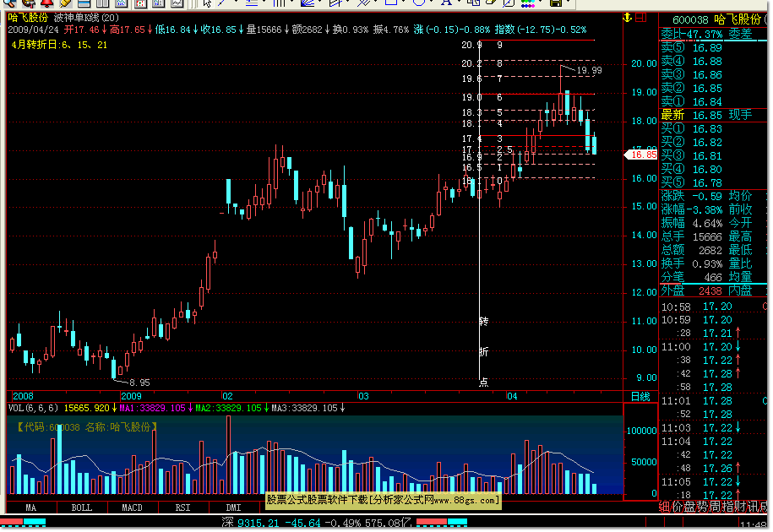Click the 委比 -47.37% ratio row
This screenshot has width=773, height=532.
[x=691, y=35]
